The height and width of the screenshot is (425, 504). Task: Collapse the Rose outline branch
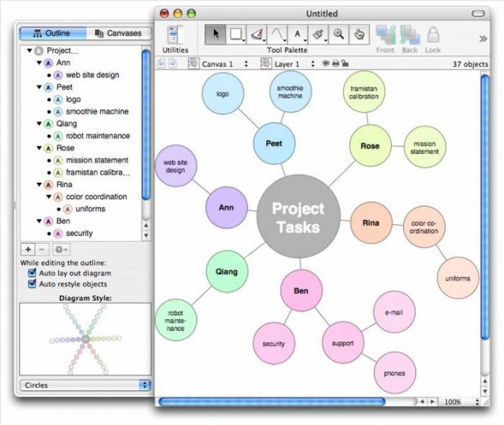pyautogui.click(x=39, y=148)
